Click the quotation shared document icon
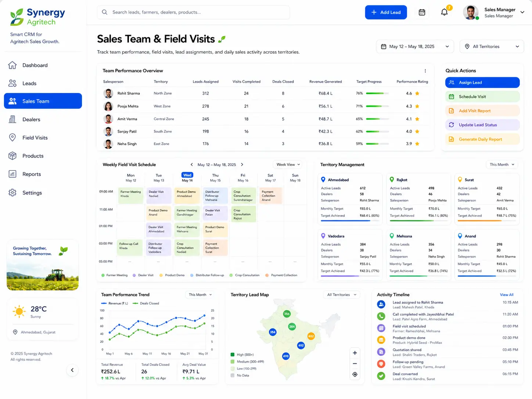Viewport: 532px width, 399px height. click(x=381, y=352)
